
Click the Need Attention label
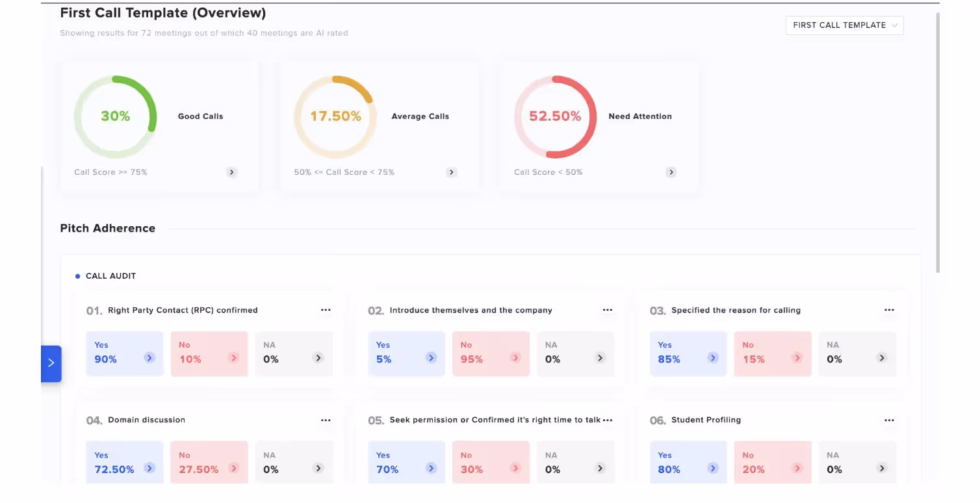click(640, 116)
